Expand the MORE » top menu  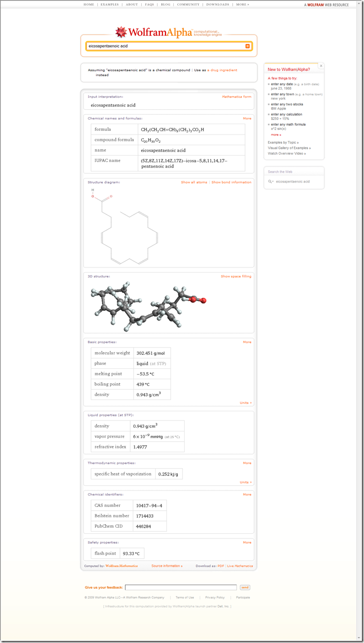click(242, 4)
